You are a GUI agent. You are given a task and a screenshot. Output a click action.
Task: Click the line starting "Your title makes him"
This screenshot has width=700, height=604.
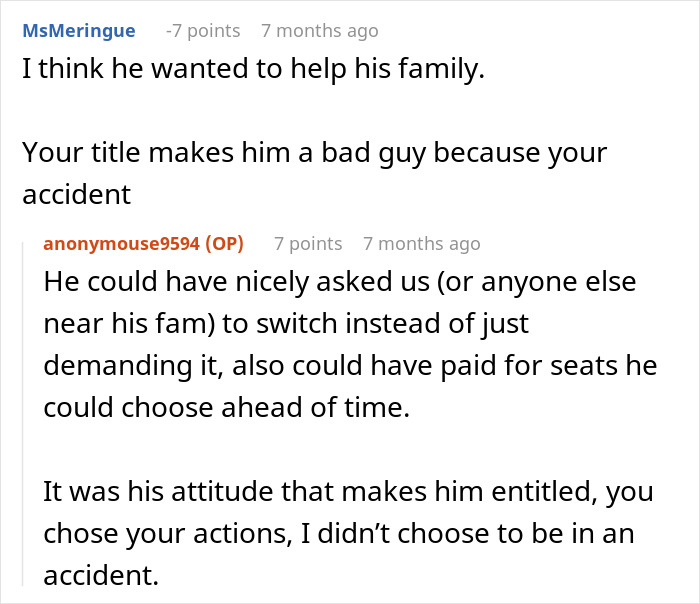tap(314, 154)
